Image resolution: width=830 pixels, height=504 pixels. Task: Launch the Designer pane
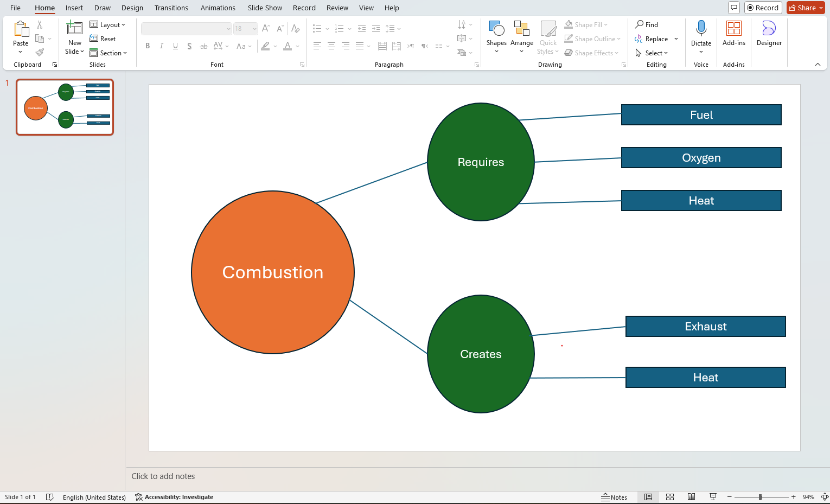coord(769,35)
